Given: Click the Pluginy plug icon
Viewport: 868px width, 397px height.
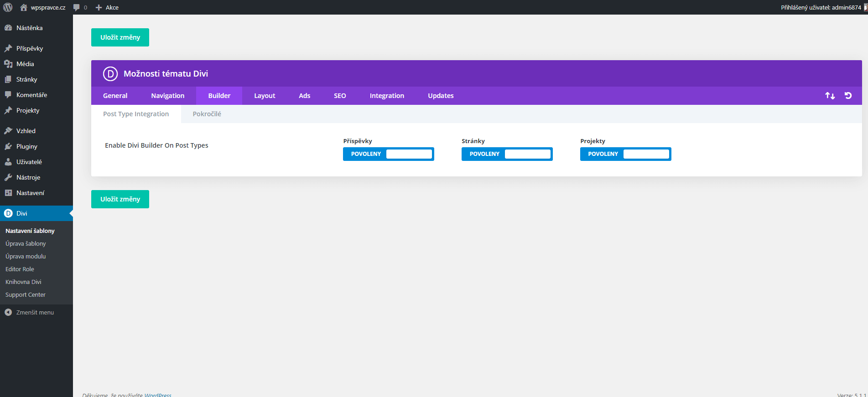Looking at the screenshot, I should coord(8,146).
